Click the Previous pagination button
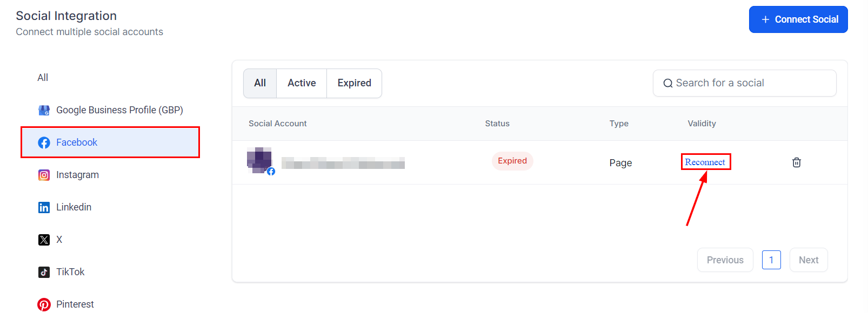This screenshot has width=868, height=313. click(x=725, y=260)
